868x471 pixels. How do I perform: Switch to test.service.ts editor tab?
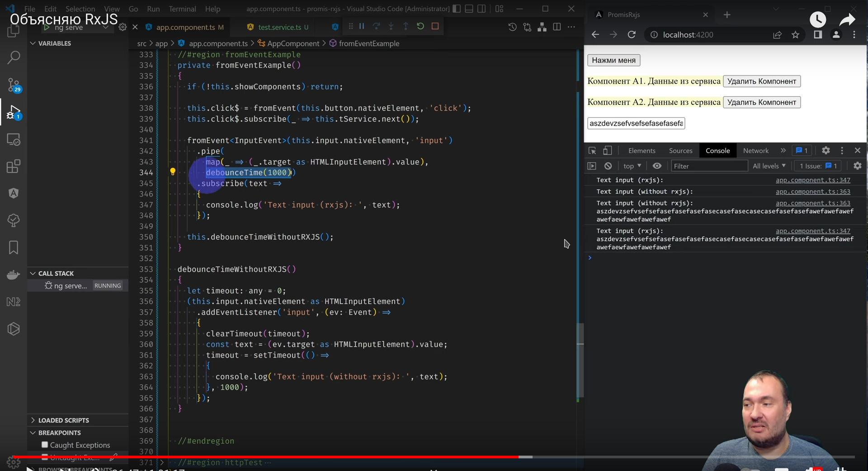[279, 27]
